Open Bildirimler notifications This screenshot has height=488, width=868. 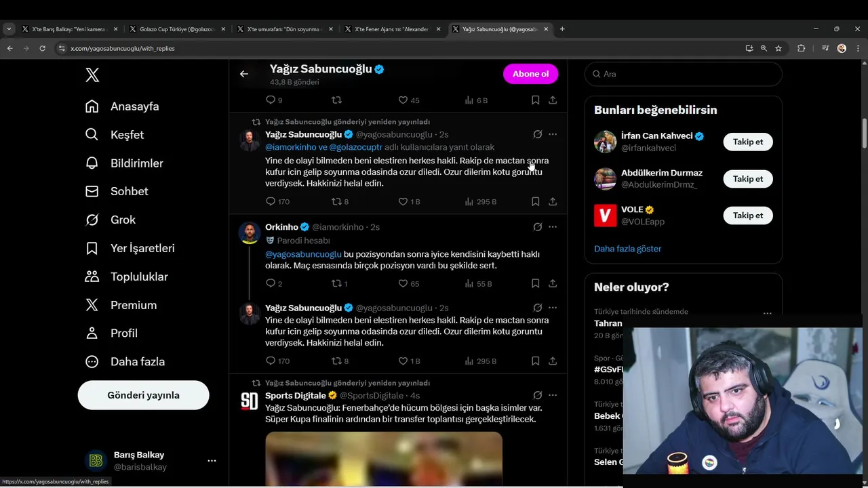tap(123, 163)
